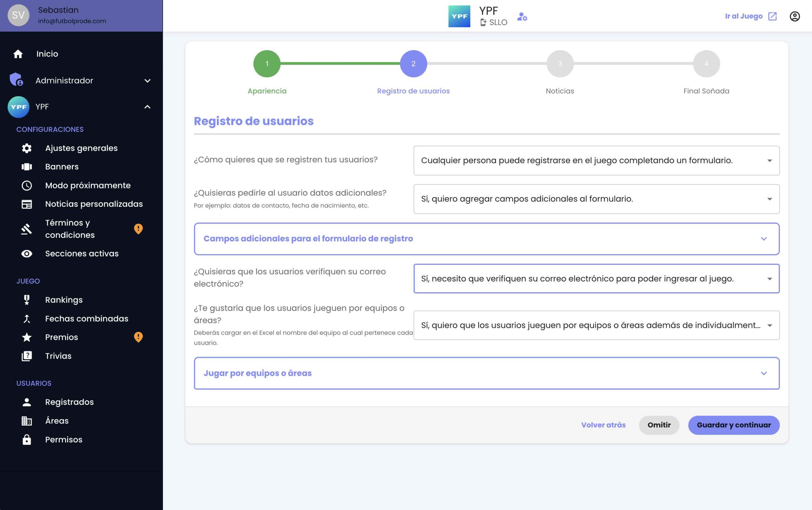This screenshot has height=510, width=812.
Task: Click the user settings icon beside YPF
Action: point(522,16)
